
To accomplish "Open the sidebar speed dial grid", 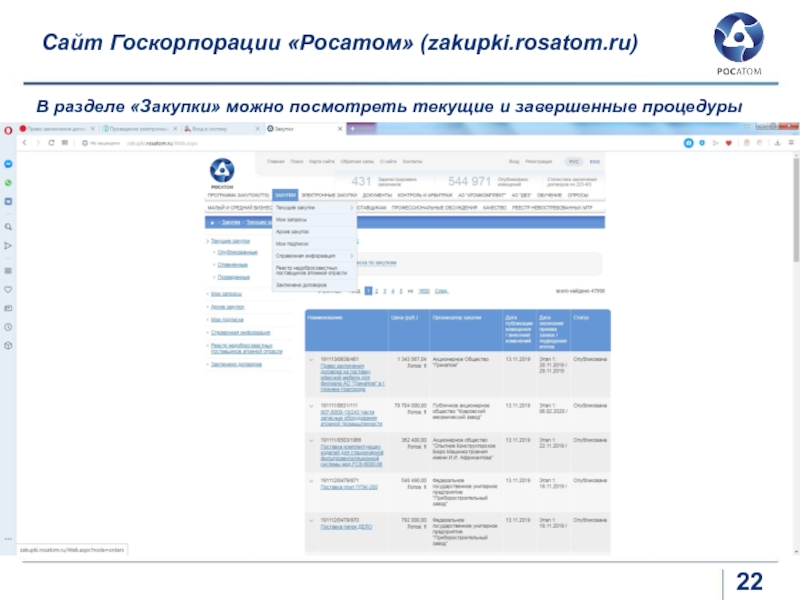I will tap(8, 271).
